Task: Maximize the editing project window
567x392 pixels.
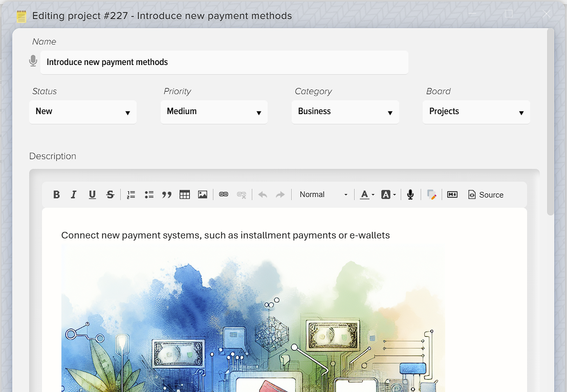Action: (x=509, y=14)
